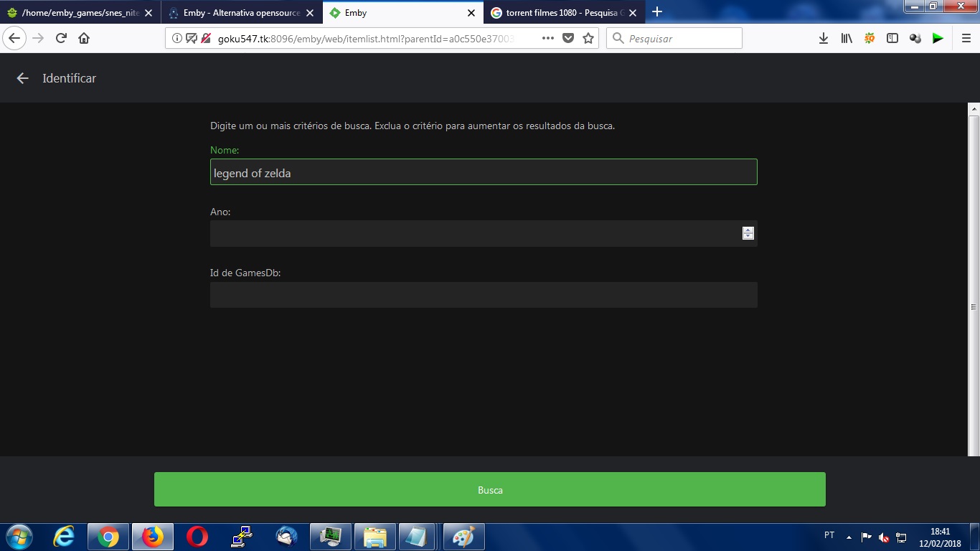Click the green Busca button
980x551 pixels.
point(490,489)
